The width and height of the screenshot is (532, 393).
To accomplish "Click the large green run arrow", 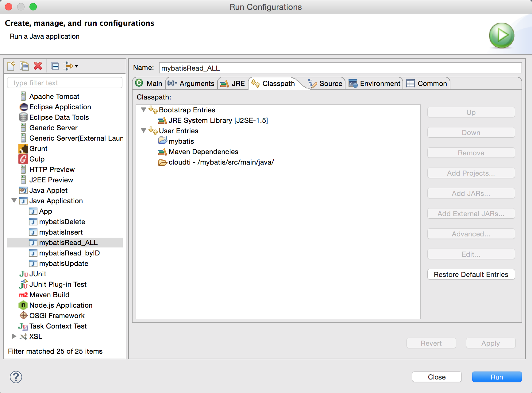I will pos(501,35).
